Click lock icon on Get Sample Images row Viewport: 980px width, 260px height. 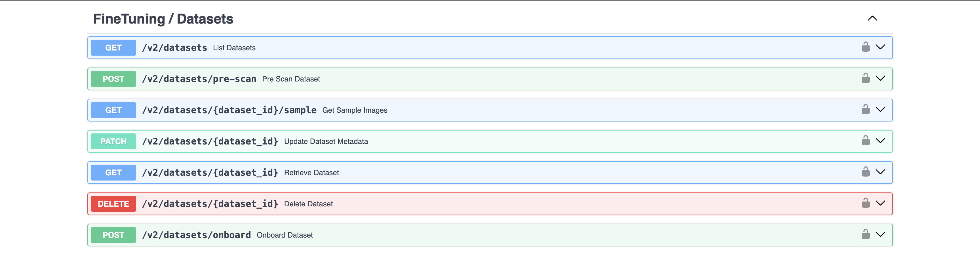coord(865,109)
